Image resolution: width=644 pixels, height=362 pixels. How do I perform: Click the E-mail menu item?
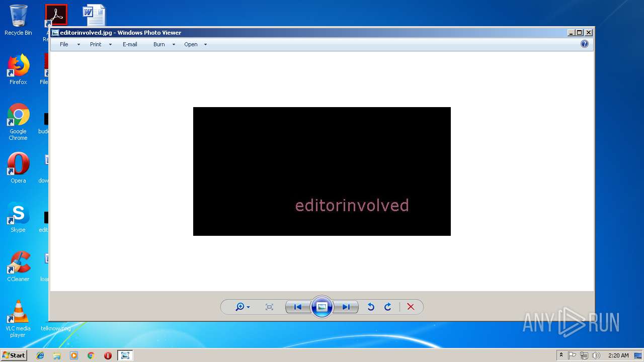[x=130, y=44]
